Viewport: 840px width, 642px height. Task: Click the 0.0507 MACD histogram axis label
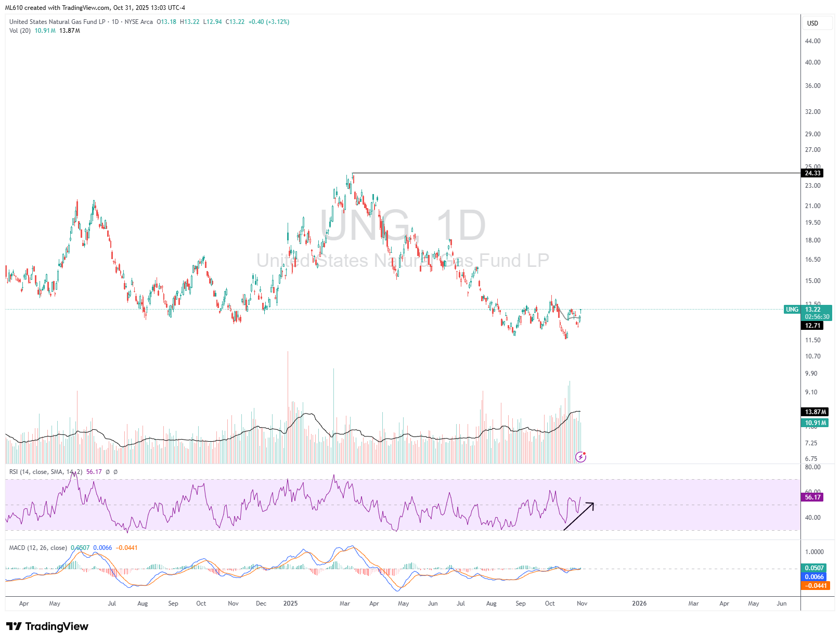click(x=814, y=568)
